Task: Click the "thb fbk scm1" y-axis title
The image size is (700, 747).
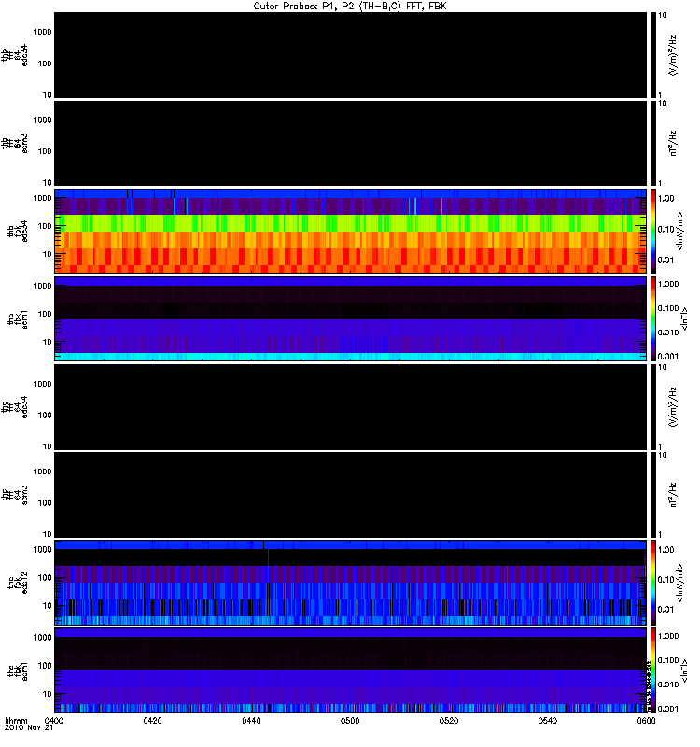Action: pos(18,319)
